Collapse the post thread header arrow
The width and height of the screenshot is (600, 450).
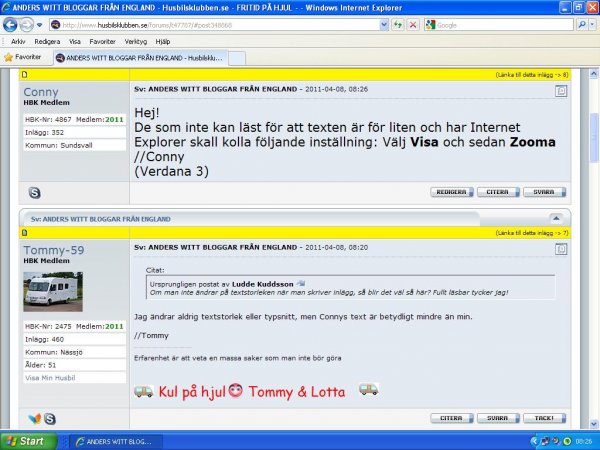point(555,217)
